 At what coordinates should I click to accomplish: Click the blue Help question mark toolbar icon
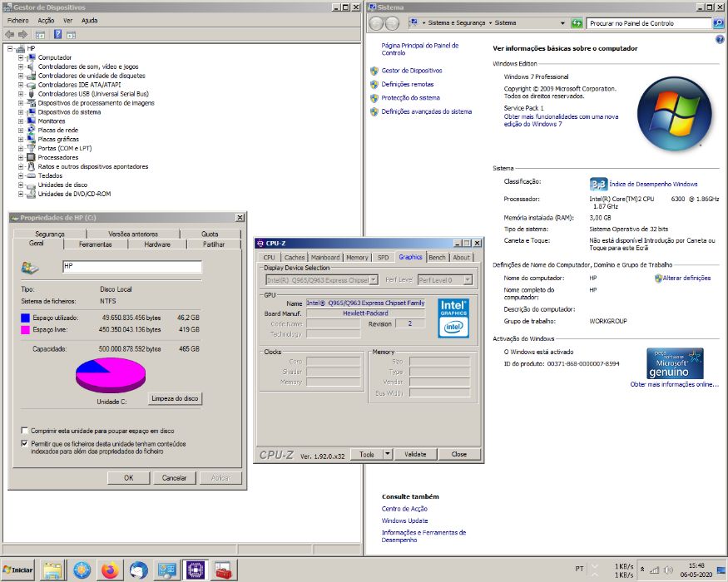pyautogui.click(x=57, y=34)
